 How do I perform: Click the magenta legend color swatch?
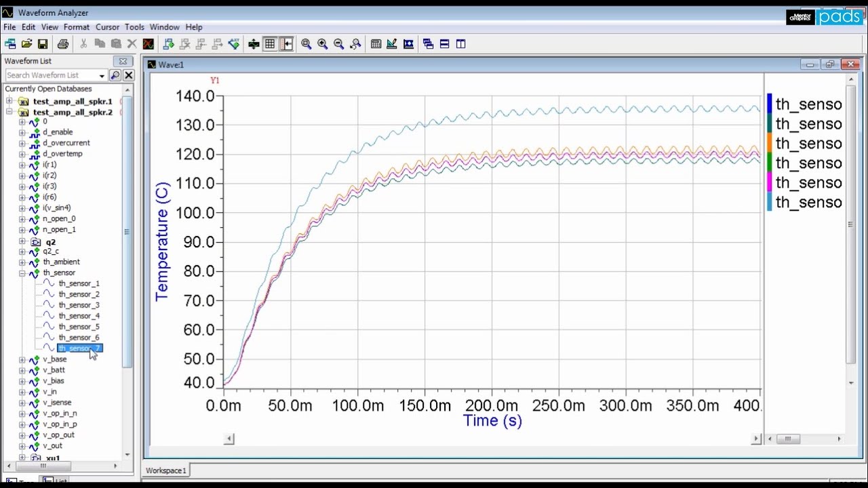770,182
